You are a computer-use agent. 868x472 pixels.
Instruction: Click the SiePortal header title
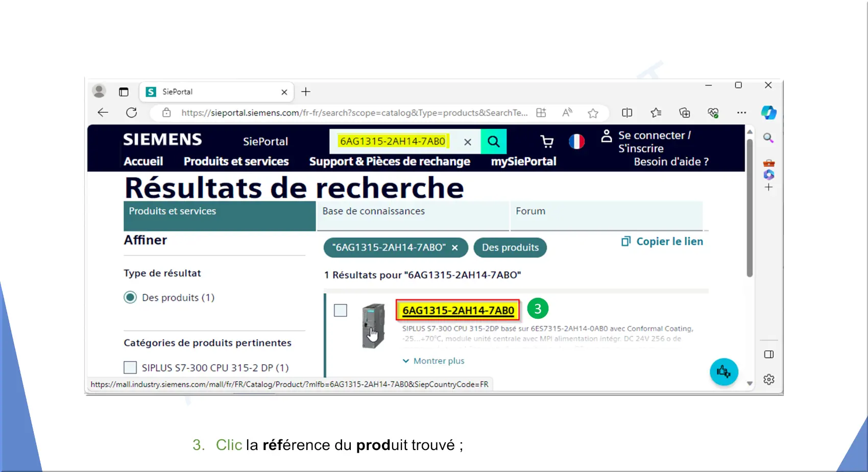pyautogui.click(x=266, y=141)
